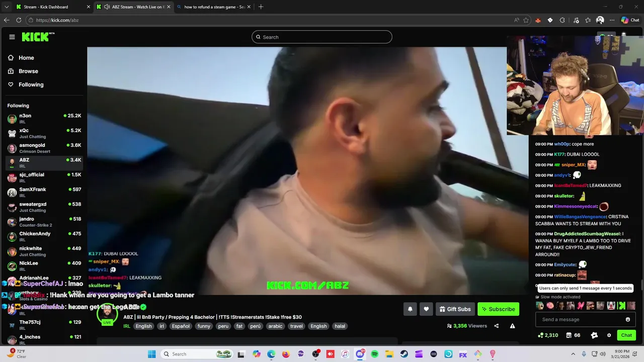Click the ABZ streamer avatar with LIVE badge

[x=107, y=315]
